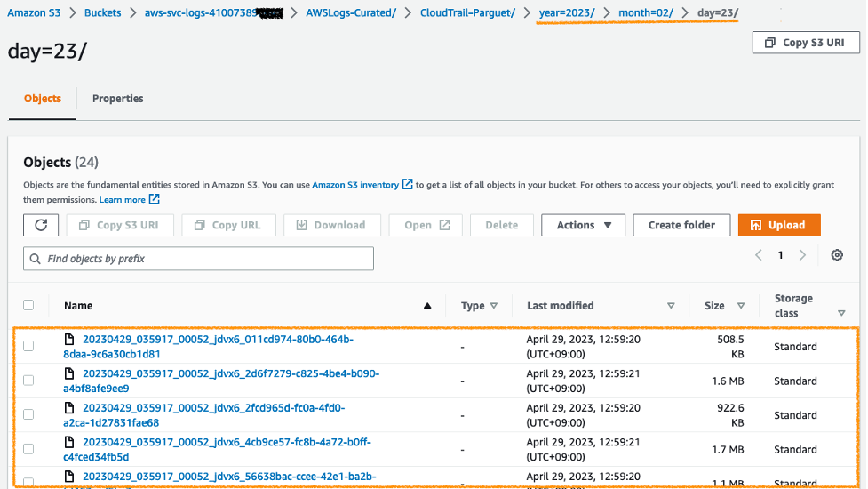The image size is (868, 489).
Task: Click the search magnifier icon in prefix field
Action: (36, 259)
